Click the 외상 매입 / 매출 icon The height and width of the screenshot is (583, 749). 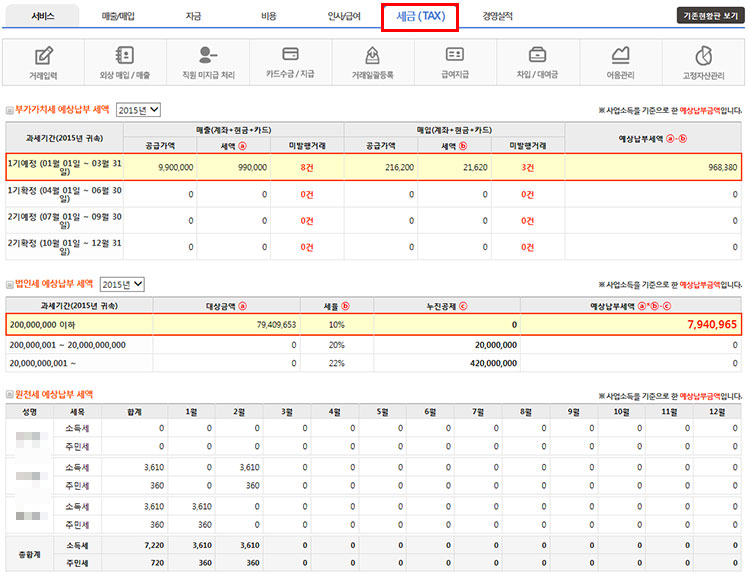coord(125,56)
